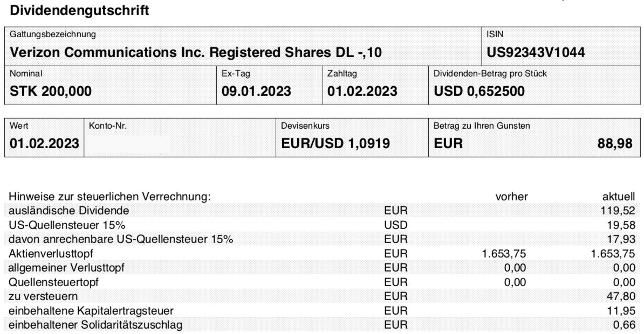Click the 'allgemeiner Verlusttopf' row label
The width and height of the screenshot is (644, 334).
[x=66, y=268]
